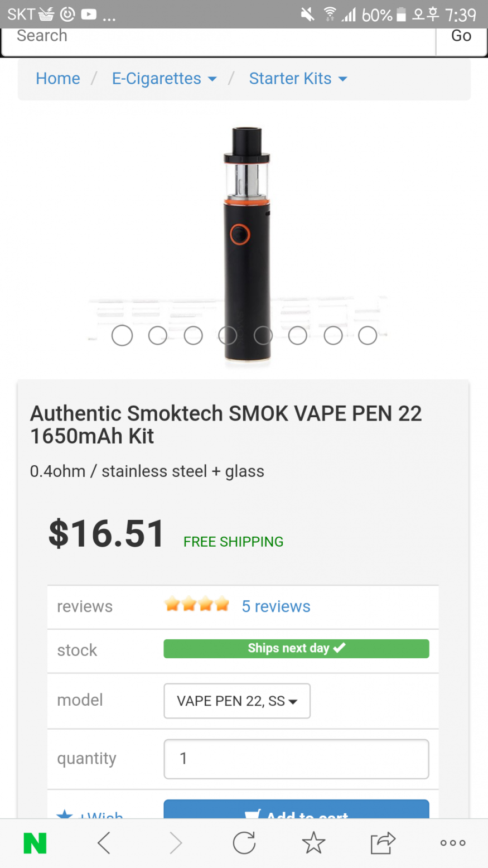Screen dimensions: 488x868
Task: Open the three-dot more options menu
Action: 453,843
